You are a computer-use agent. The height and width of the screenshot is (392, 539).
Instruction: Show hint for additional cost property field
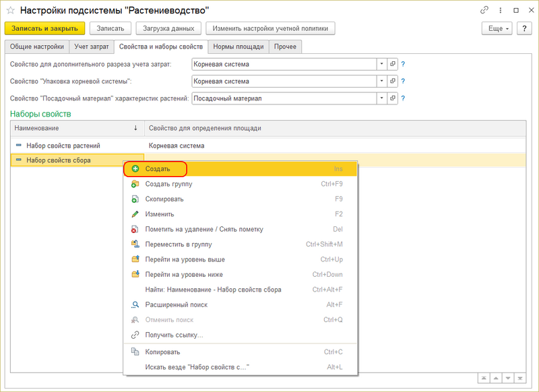403,64
